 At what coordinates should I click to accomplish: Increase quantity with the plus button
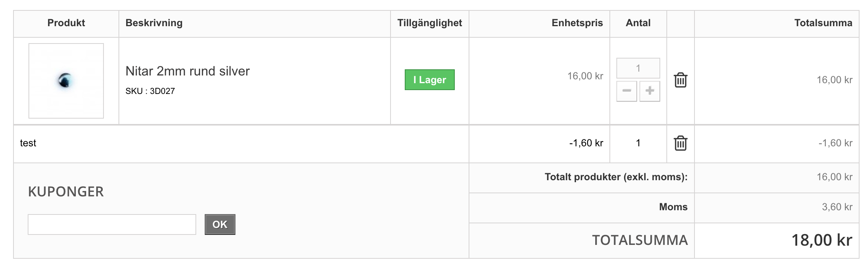(650, 91)
